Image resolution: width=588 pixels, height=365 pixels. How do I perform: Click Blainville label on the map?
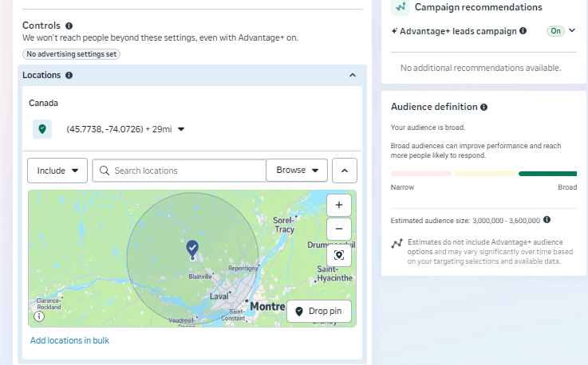(x=200, y=277)
